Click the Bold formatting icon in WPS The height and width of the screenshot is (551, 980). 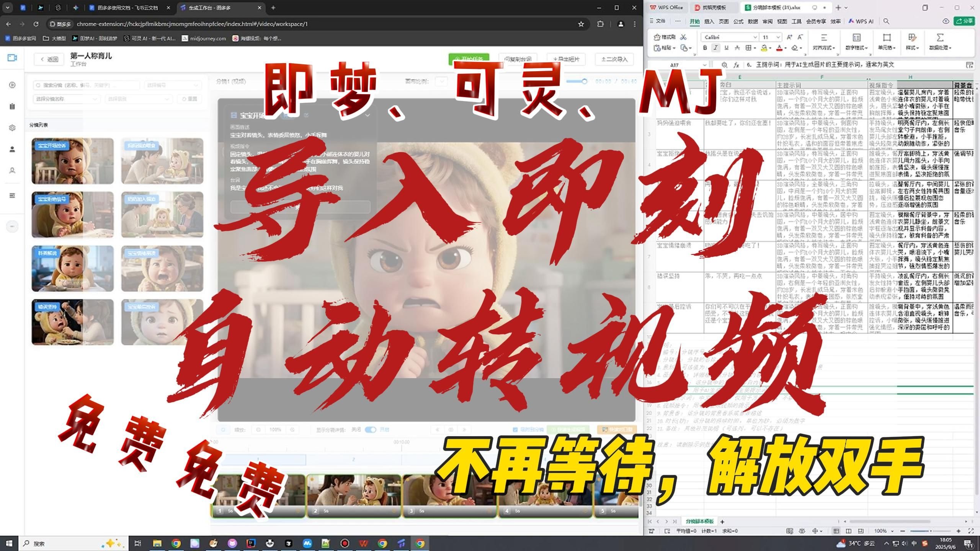[705, 48]
